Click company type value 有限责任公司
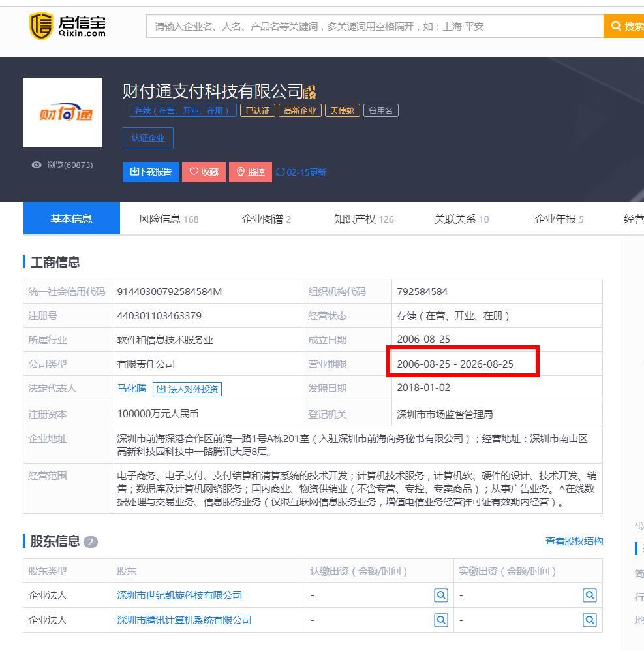 (x=146, y=364)
